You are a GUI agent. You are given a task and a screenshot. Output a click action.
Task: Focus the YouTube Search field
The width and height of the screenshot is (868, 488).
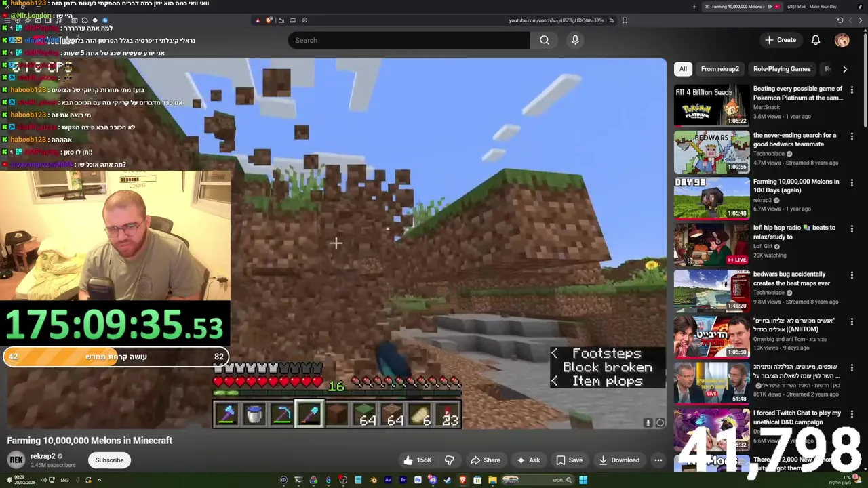pyautogui.click(x=409, y=40)
